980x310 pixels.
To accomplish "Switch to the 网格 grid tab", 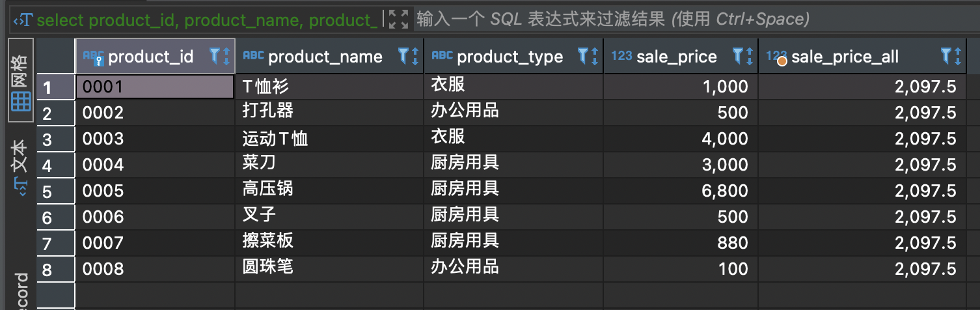I will click(20, 81).
